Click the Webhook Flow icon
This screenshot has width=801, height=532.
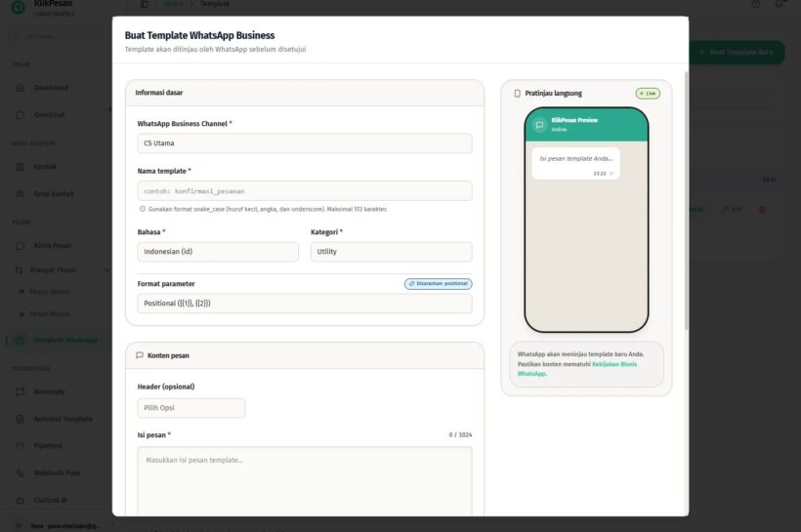pyautogui.click(x=21, y=472)
